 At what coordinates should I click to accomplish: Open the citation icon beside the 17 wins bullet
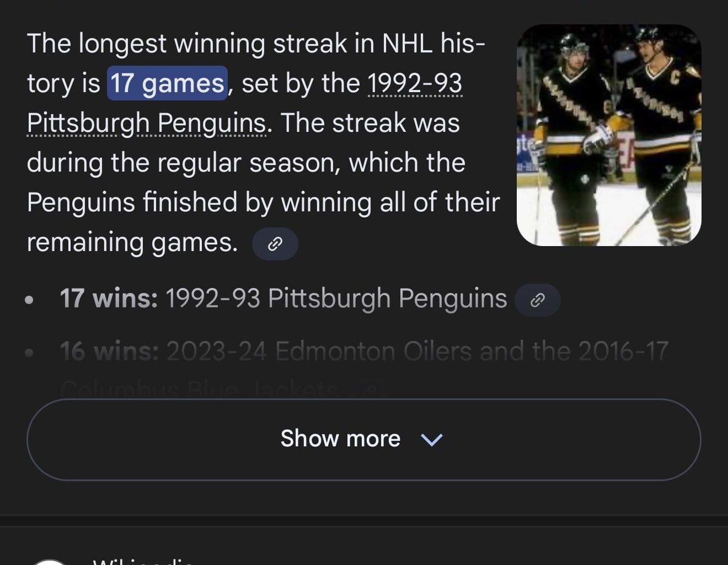tap(537, 300)
